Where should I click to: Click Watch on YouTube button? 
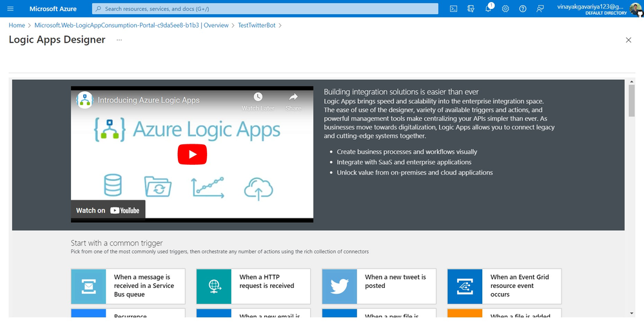pos(108,210)
